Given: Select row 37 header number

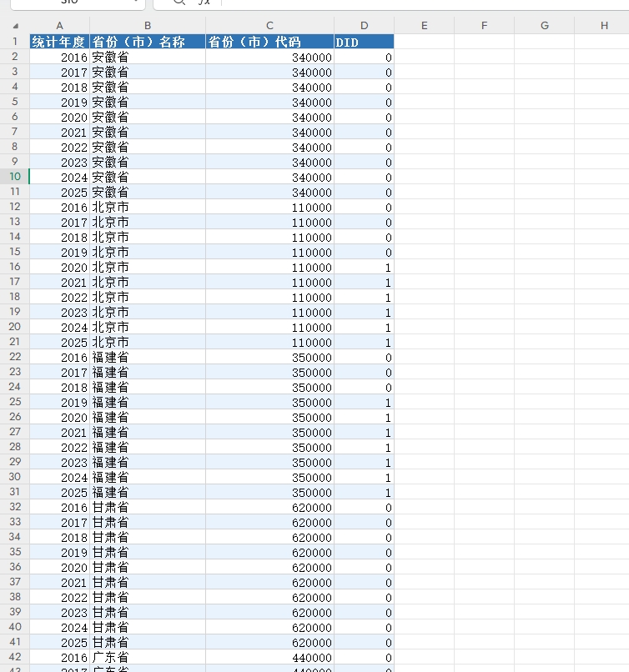Looking at the screenshot, I should pos(14,582).
